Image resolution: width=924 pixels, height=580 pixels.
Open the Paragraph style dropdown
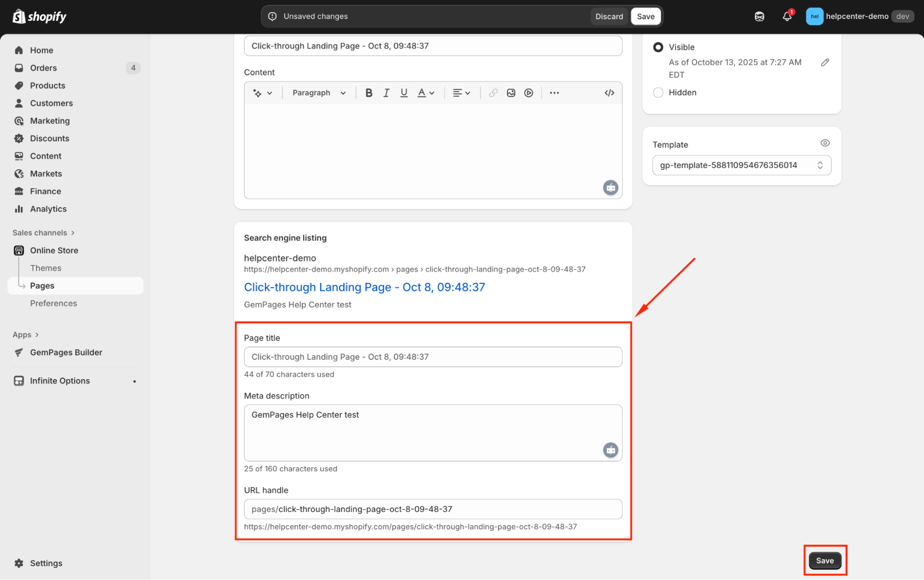[319, 93]
